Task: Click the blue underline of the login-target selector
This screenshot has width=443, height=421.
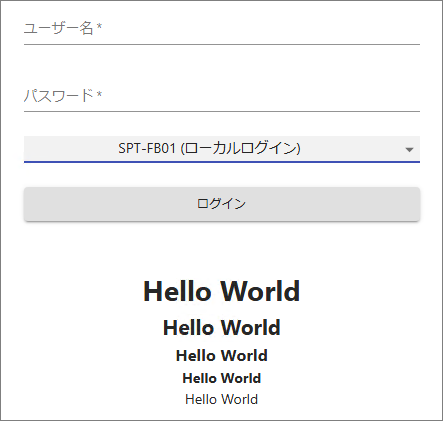Action: pos(222,162)
